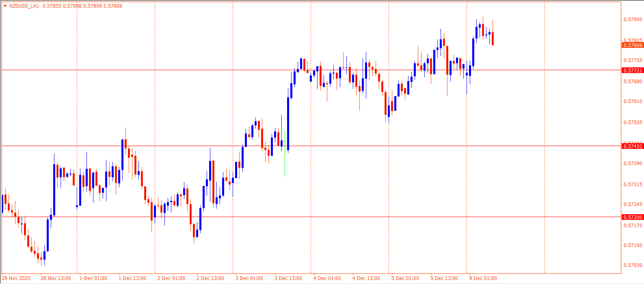Viewport: 644px width, 284px height.
Task: Click the 28 Nov 2025 date label
Action: (x=16, y=278)
